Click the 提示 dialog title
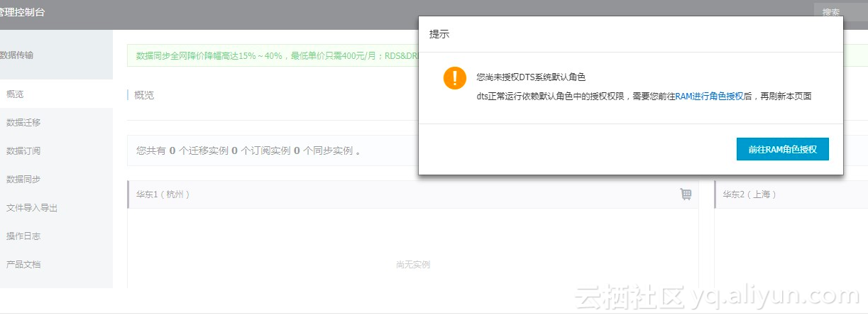 [439, 34]
